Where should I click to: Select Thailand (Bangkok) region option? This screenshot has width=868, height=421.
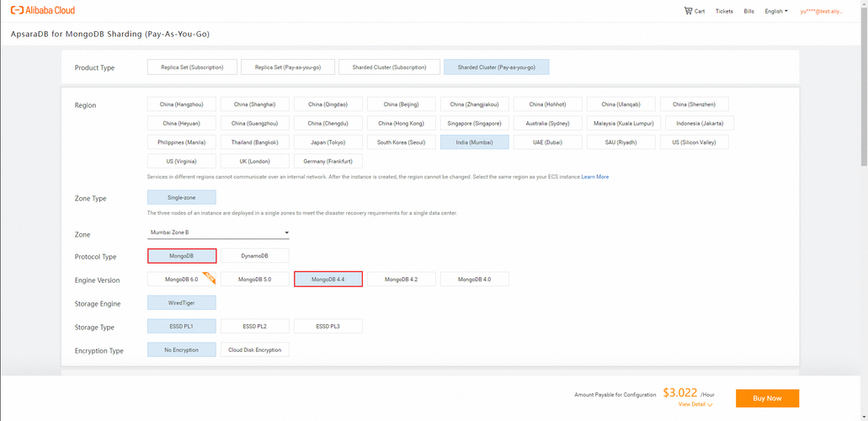pos(254,142)
